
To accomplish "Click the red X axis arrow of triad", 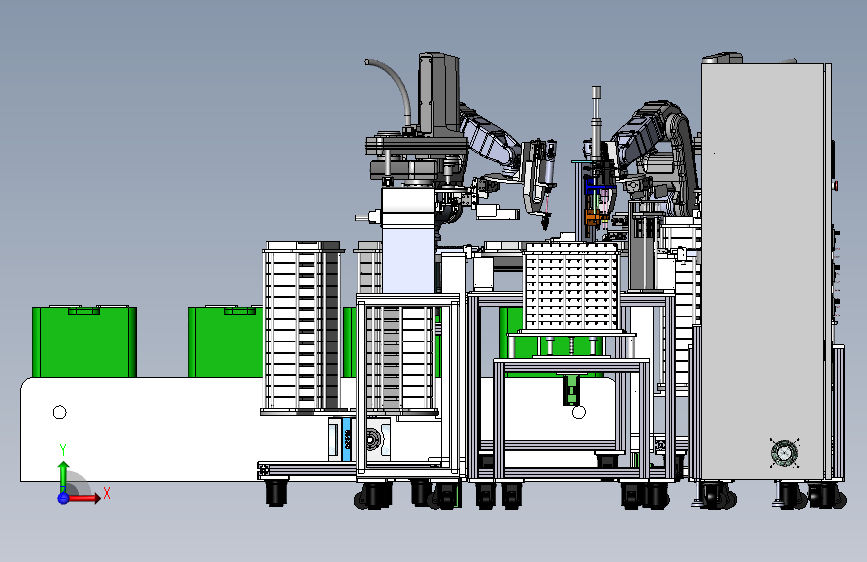I will [x=84, y=498].
